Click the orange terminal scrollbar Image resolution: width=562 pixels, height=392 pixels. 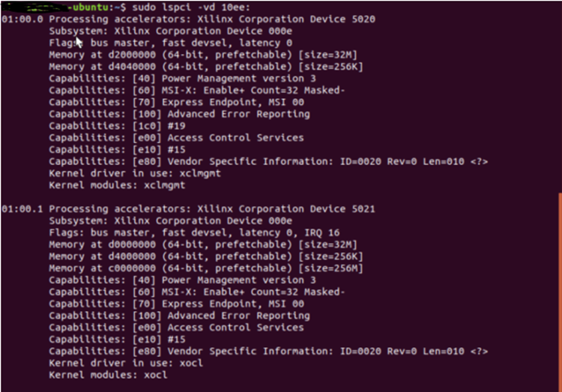pyautogui.click(x=560, y=292)
